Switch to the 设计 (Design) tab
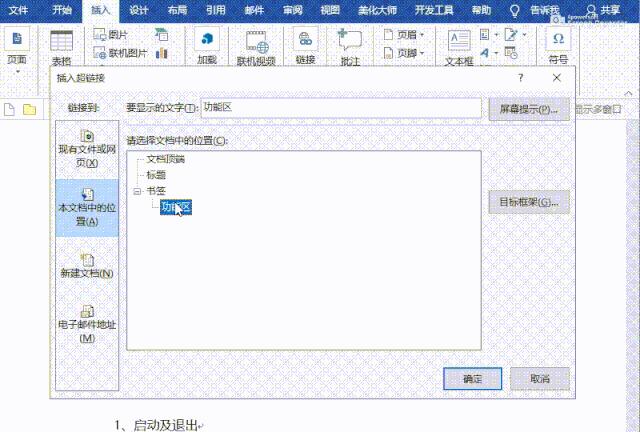Image resolution: width=640 pixels, height=432 pixels. 139,10
